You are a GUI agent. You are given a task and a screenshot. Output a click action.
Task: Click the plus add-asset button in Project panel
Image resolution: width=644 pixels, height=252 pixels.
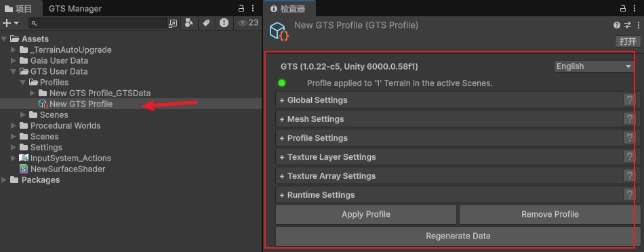click(7, 24)
